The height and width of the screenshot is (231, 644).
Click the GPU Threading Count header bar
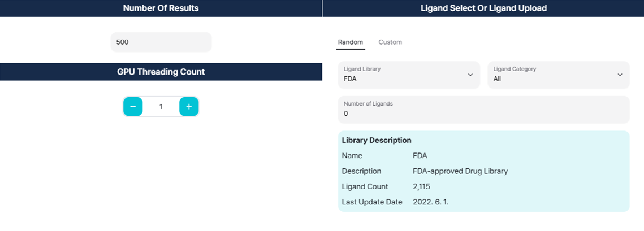(161, 72)
